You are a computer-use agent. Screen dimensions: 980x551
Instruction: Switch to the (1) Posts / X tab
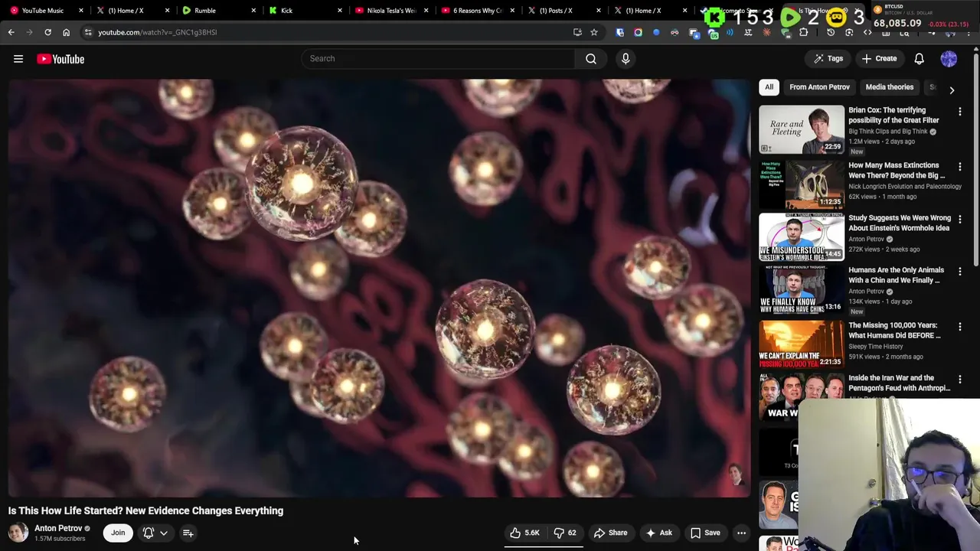(563, 11)
